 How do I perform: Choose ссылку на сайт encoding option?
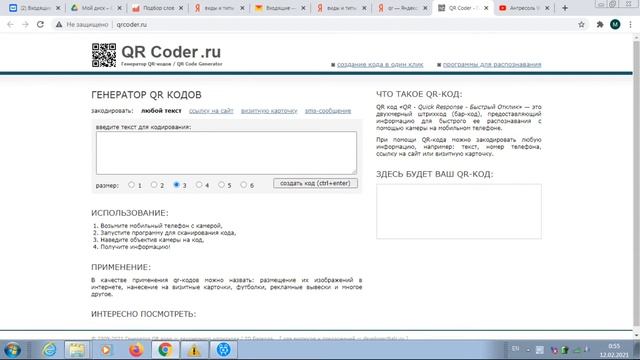[211, 111]
